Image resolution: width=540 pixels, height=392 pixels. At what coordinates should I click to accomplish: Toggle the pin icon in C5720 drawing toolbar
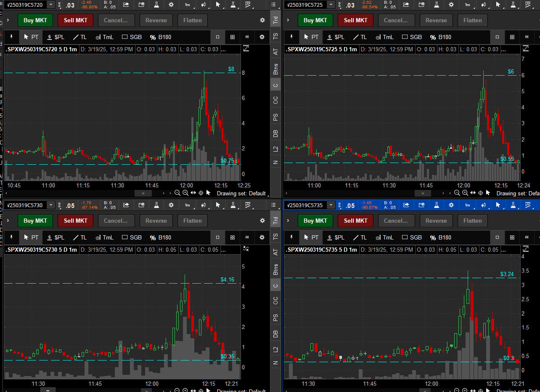(x=11, y=37)
